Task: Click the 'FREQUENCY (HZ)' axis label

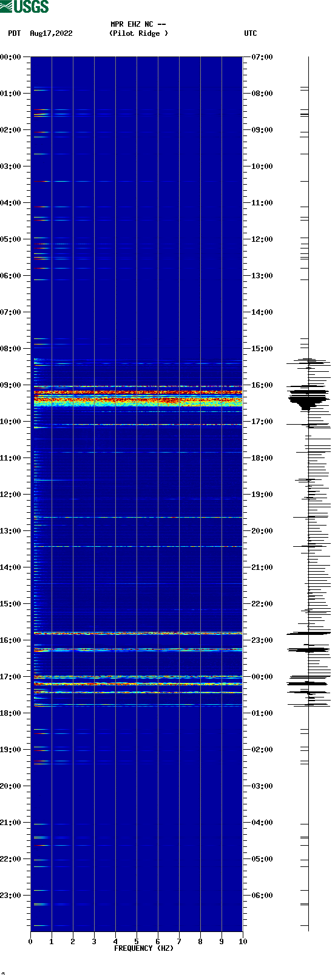Action: [x=144, y=948]
